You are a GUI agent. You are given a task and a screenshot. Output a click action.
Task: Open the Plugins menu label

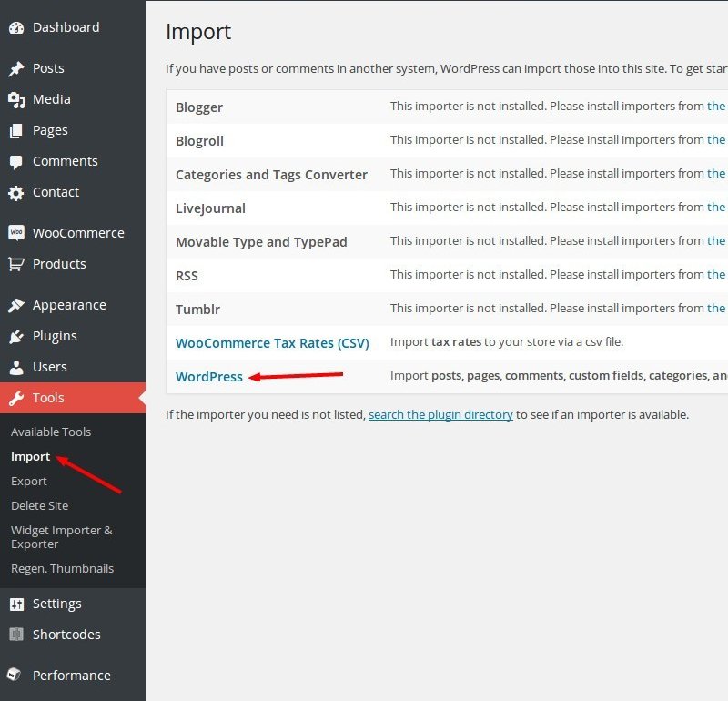tap(55, 336)
